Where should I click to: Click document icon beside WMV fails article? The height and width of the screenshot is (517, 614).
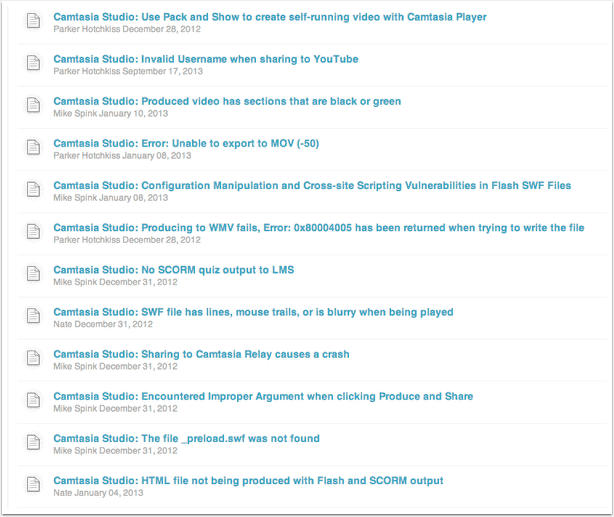click(x=33, y=231)
